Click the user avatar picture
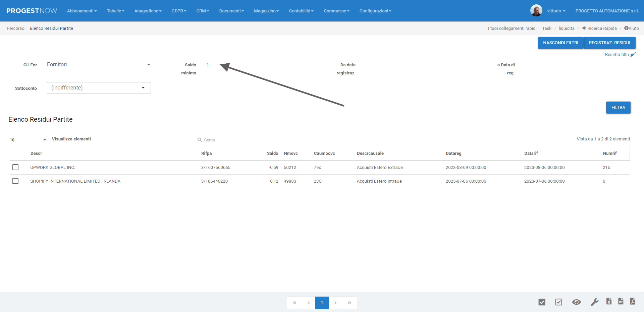The image size is (644, 312). pyautogui.click(x=536, y=11)
